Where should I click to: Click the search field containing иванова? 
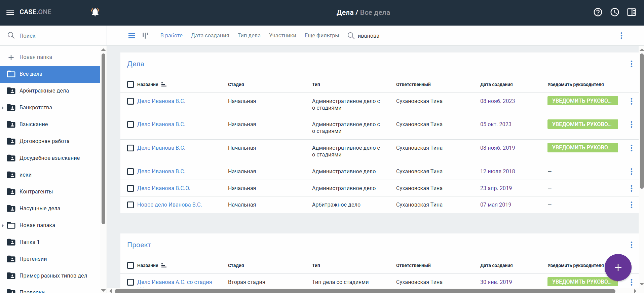pos(369,36)
